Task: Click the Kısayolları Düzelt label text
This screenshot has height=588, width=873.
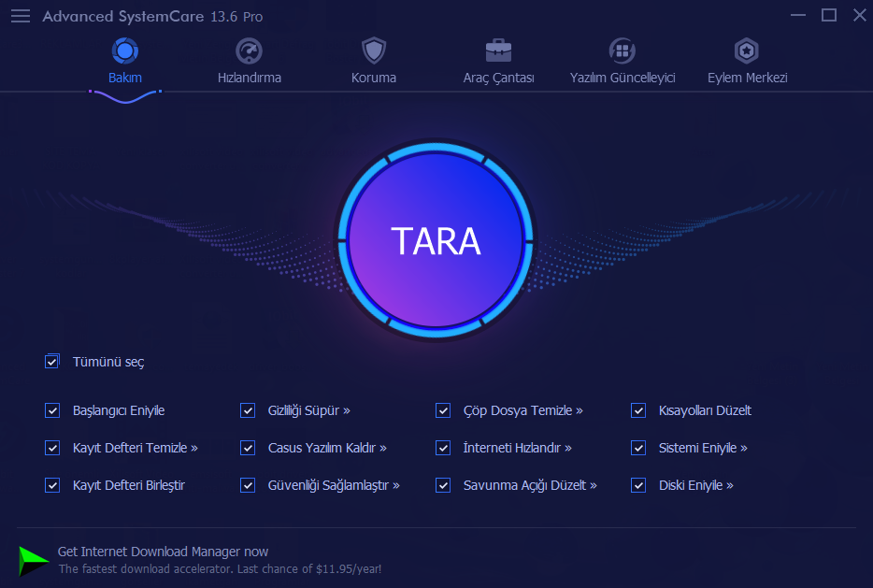Action: [705, 411]
